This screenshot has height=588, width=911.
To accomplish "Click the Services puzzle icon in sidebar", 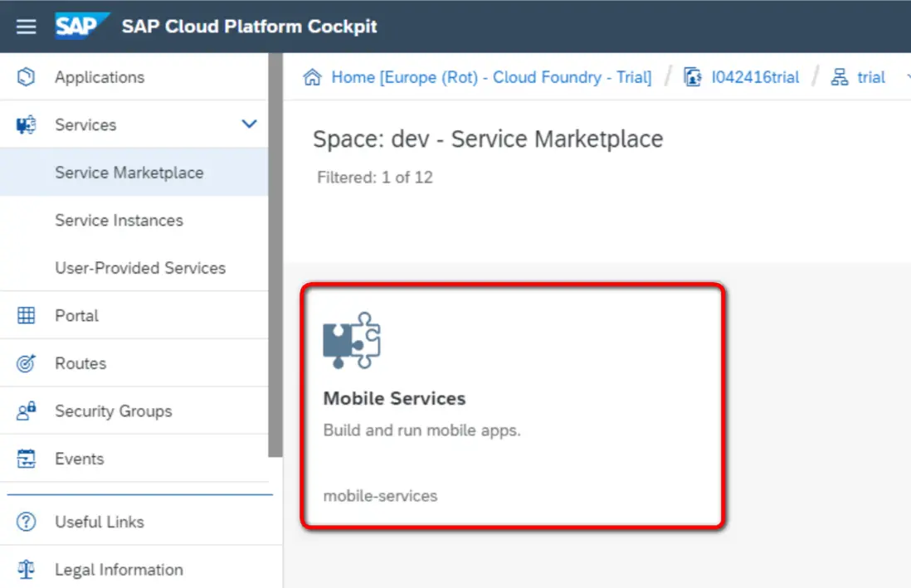I will point(27,125).
